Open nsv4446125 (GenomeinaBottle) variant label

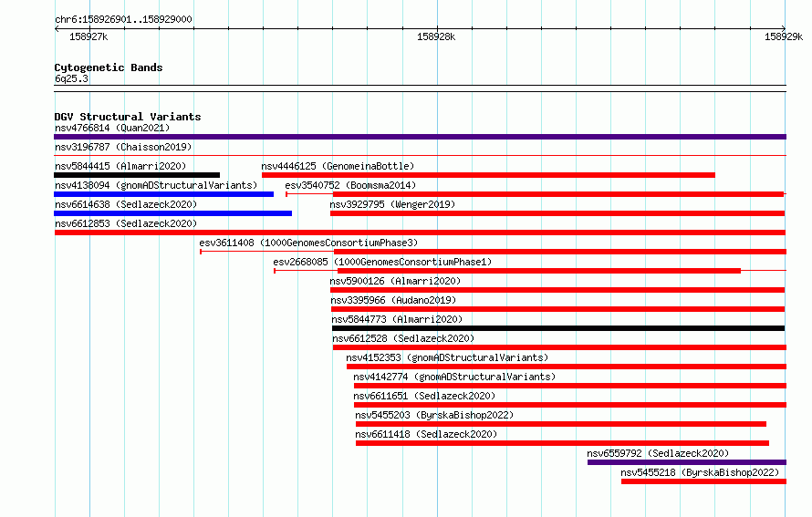pyautogui.click(x=338, y=166)
